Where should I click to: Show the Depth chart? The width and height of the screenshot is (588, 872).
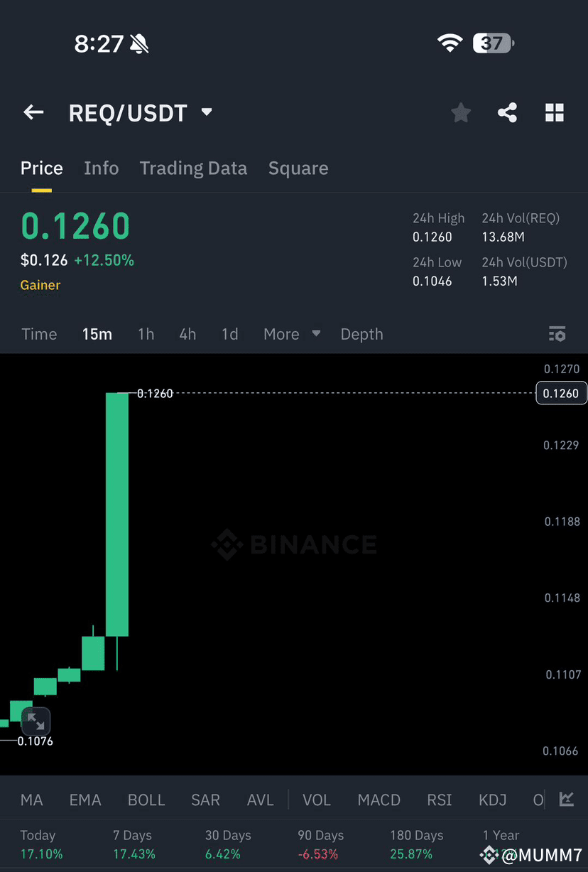[x=361, y=334]
